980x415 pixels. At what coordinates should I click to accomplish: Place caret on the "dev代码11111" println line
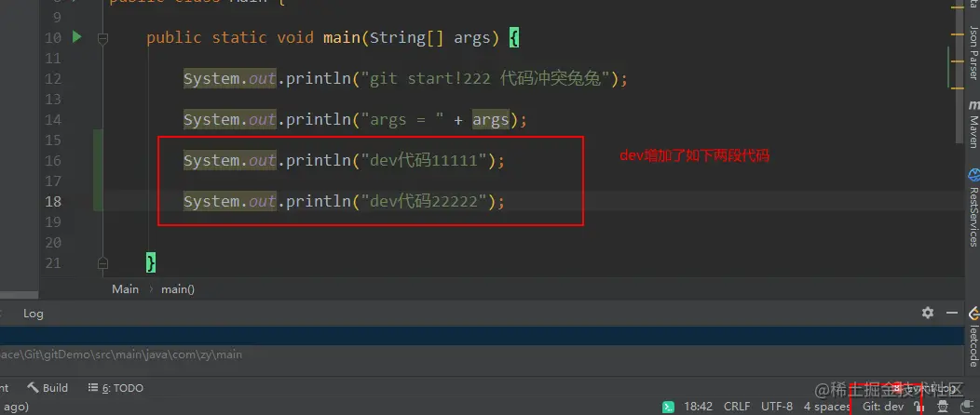click(344, 160)
